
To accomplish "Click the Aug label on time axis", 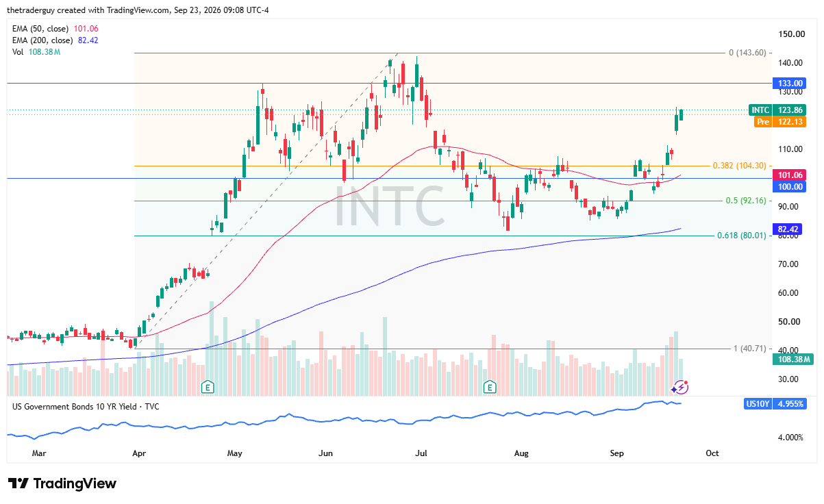I will click(521, 453).
